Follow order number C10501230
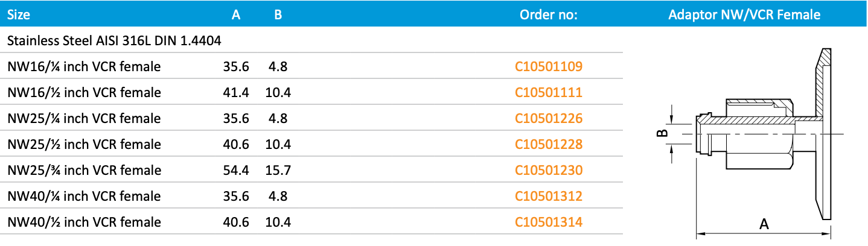868x246 pixels. coord(548,170)
